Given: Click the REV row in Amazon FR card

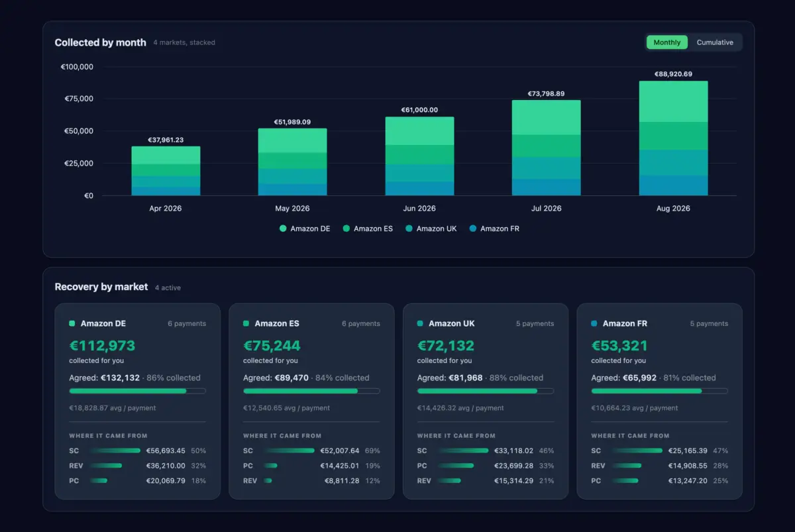Looking at the screenshot, I should coord(659,466).
